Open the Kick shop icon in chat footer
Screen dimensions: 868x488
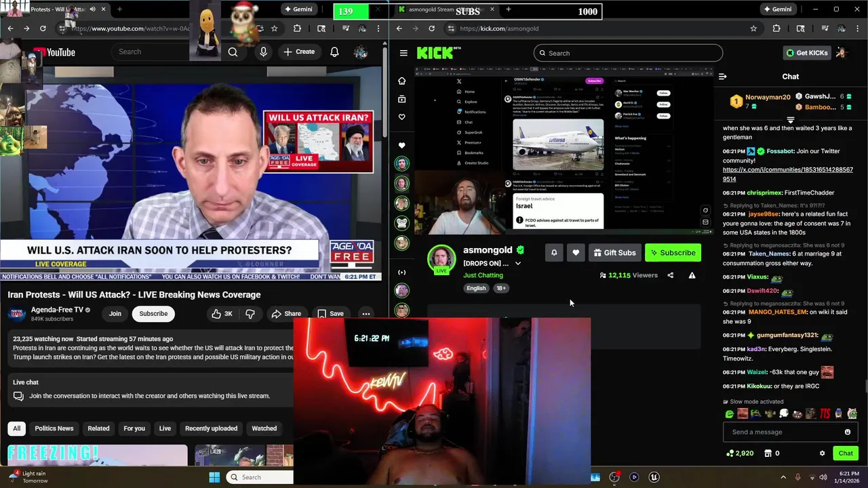pos(768,453)
